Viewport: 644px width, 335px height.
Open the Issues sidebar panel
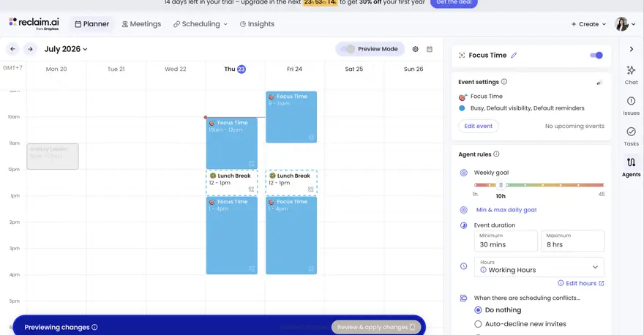coord(631,106)
